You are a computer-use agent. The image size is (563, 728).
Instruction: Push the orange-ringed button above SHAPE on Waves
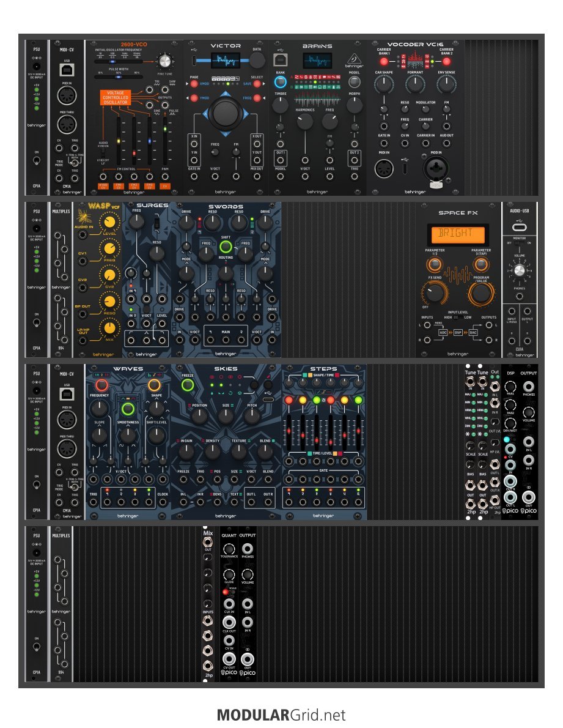pyautogui.click(x=155, y=385)
